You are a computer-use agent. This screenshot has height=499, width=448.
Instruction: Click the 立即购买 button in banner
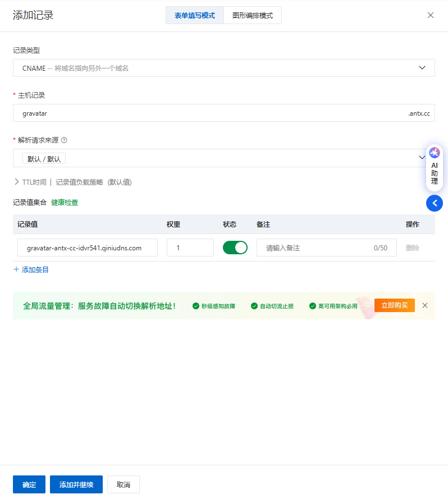pos(394,305)
